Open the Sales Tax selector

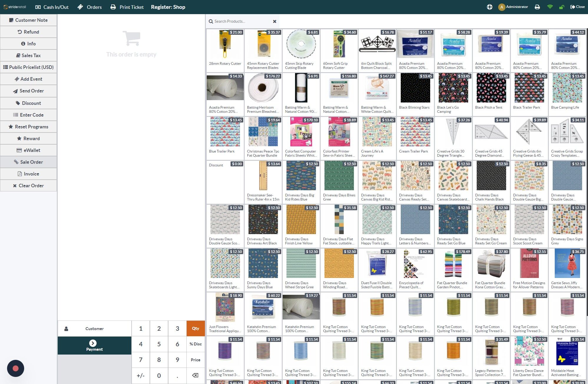[29, 55]
